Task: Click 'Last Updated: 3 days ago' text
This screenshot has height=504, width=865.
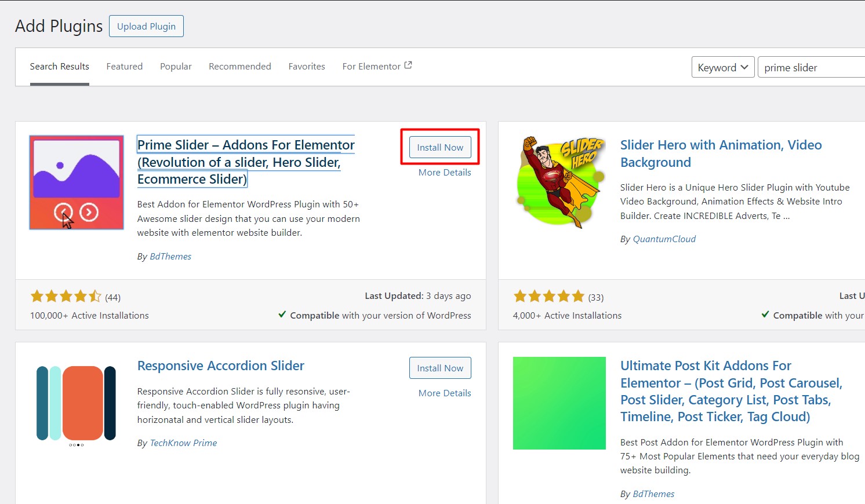Action: [x=417, y=295]
